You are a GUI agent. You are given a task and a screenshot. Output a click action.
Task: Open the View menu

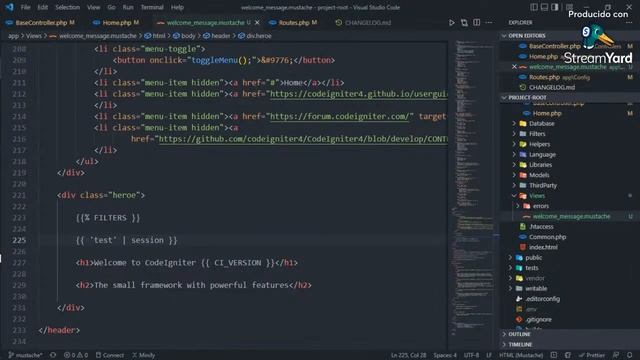[x=93, y=7]
